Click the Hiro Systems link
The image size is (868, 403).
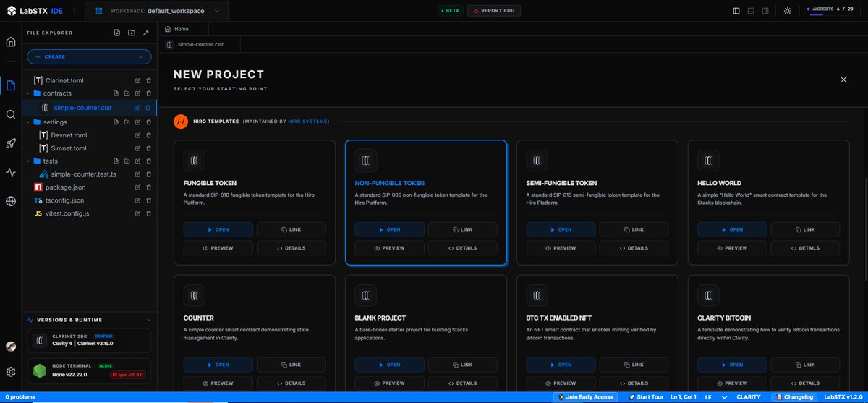click(307, 122)
